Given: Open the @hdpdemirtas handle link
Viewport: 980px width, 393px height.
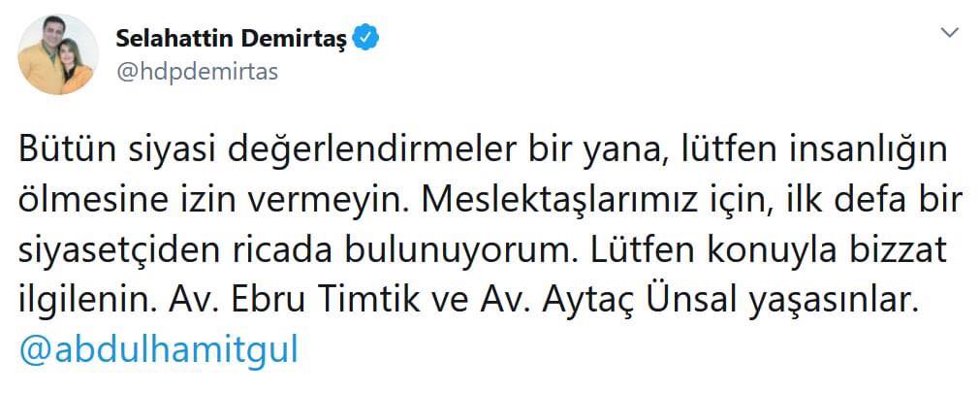Looking at the screenshot, I should click(x=197, y=72).
